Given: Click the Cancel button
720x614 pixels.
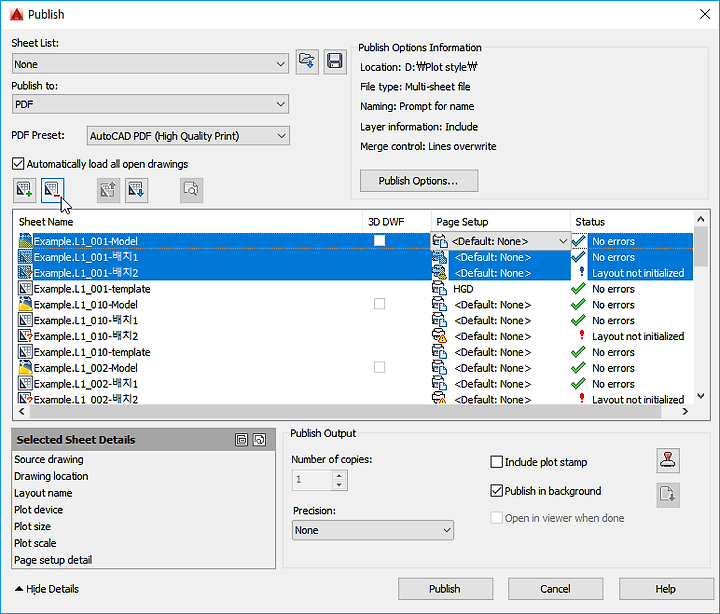Looking at the screenshot, I should coord(555,589).
